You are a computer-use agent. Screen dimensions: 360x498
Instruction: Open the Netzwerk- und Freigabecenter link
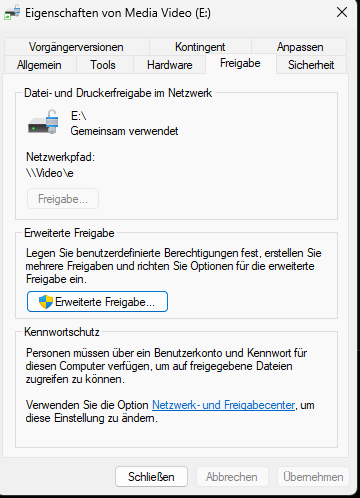pyautogui.click(x=224, y=405)
